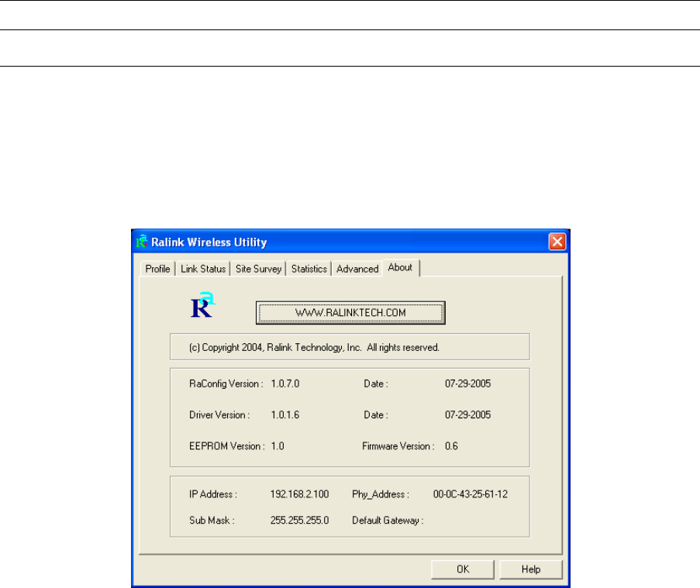Click the Ralink title bar icon
The height and width of the screenshot is (588, 700).
(x=142, y=242)
